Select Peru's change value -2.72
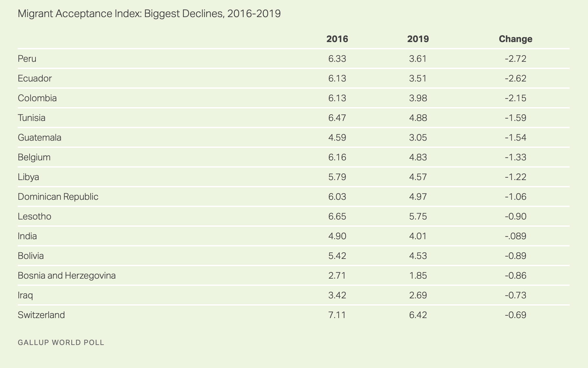The height and width of the screenshot is (368, 588). click(515, 59)
